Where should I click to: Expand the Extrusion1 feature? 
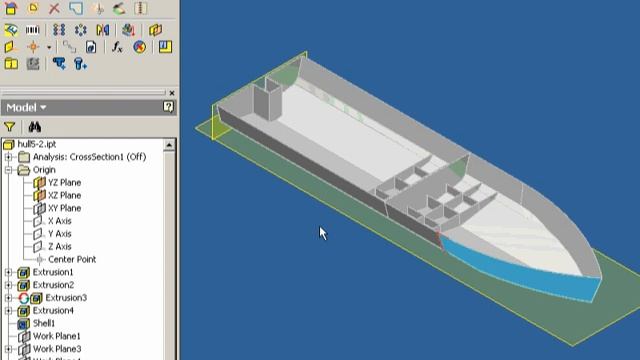click(x=8, y=272)
